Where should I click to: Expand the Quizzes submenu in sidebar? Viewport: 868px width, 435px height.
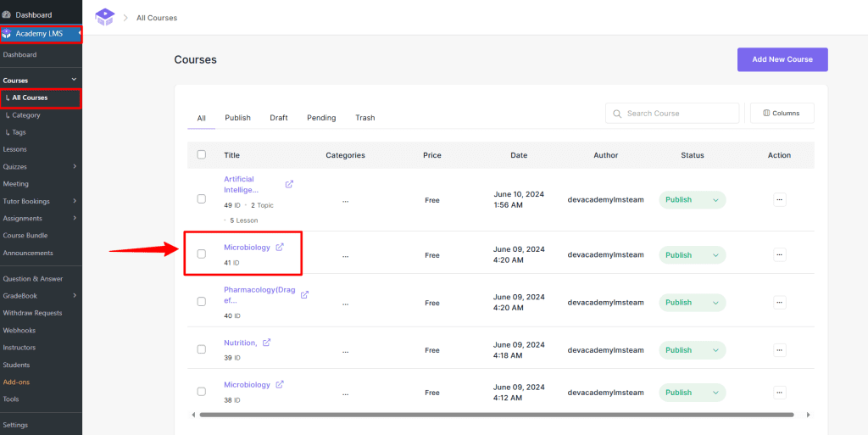75,167
